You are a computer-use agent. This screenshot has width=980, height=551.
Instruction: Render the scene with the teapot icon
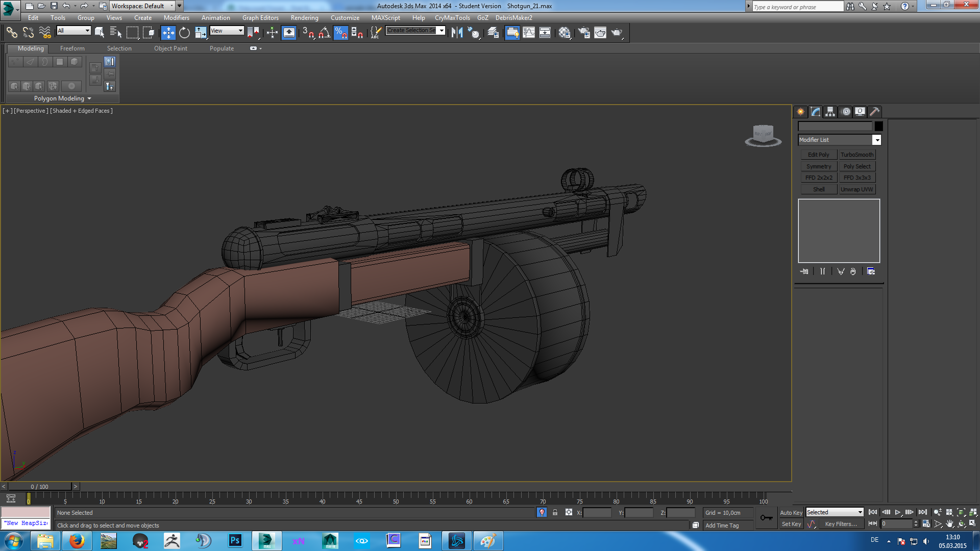click(x=617, y=33)
